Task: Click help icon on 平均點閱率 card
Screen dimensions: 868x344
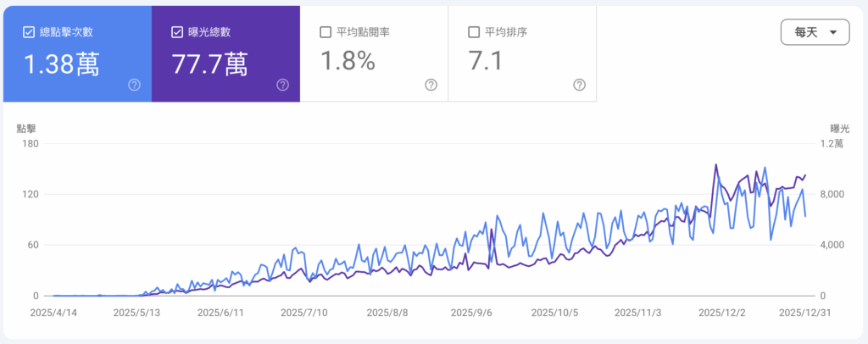Action: [x=431, y=85]
